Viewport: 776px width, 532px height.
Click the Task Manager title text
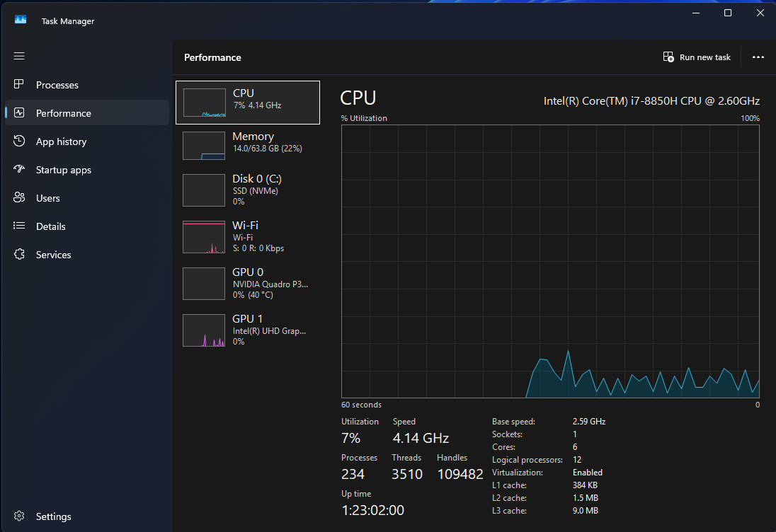click(68, 21)
